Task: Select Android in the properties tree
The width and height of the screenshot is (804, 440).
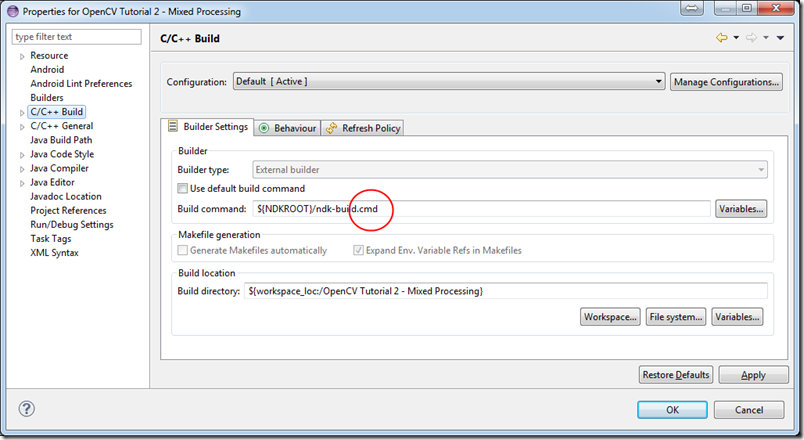Action: [x=47, y=69]
